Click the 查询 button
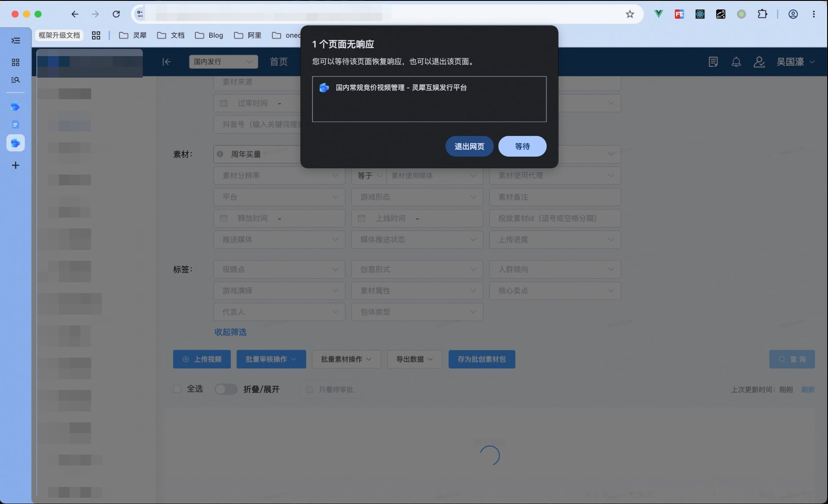The width and height of the screenshot is (828, 504). coord(792,359)
